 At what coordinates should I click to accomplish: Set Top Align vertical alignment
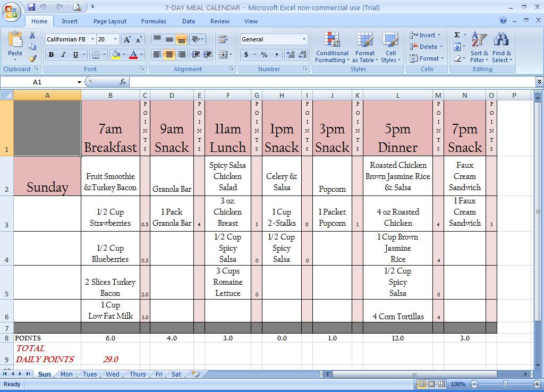157,39
